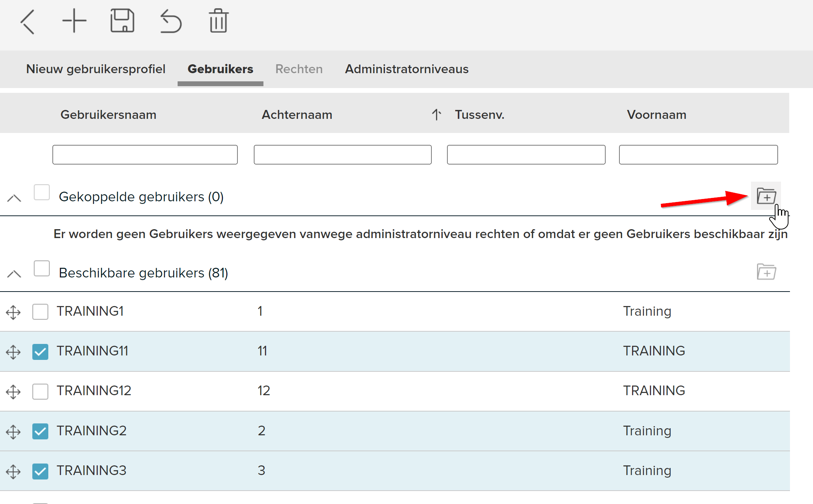
Task: Focus the Voornaam filter field
Action: (x=698, y=155)
